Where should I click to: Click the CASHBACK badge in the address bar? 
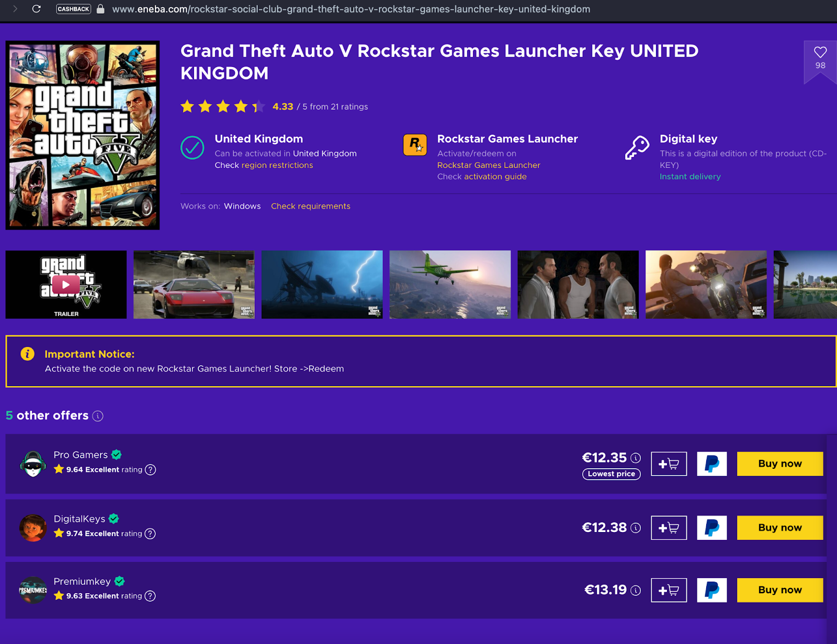73,9
